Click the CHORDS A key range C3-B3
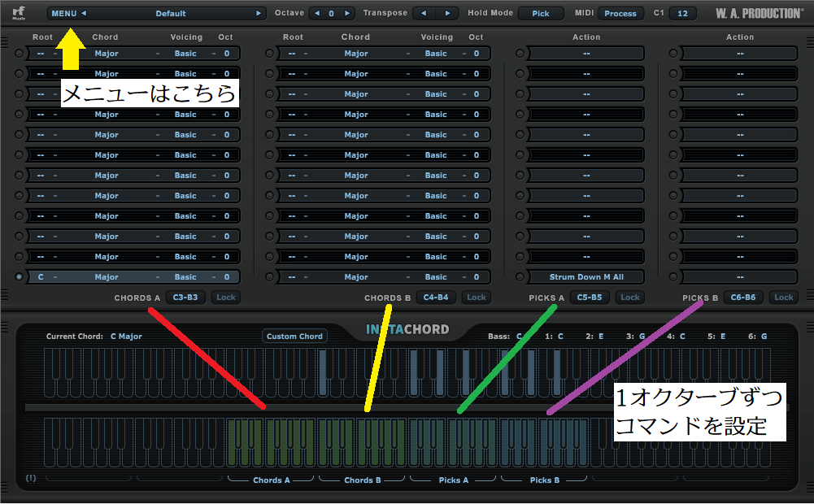 tap(185, 298)
